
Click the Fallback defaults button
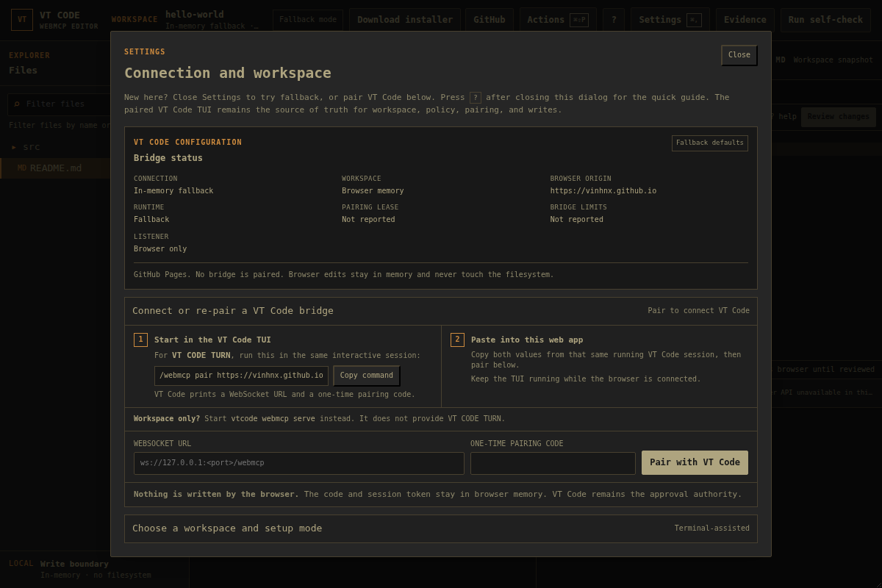click(709, 143)
